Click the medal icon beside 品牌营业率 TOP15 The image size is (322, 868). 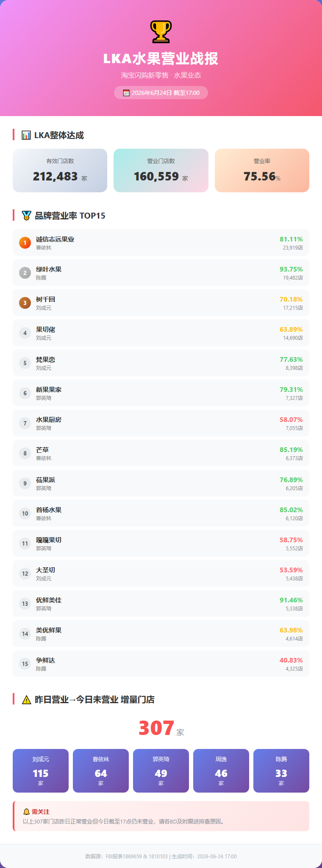[x=26, y=216]
